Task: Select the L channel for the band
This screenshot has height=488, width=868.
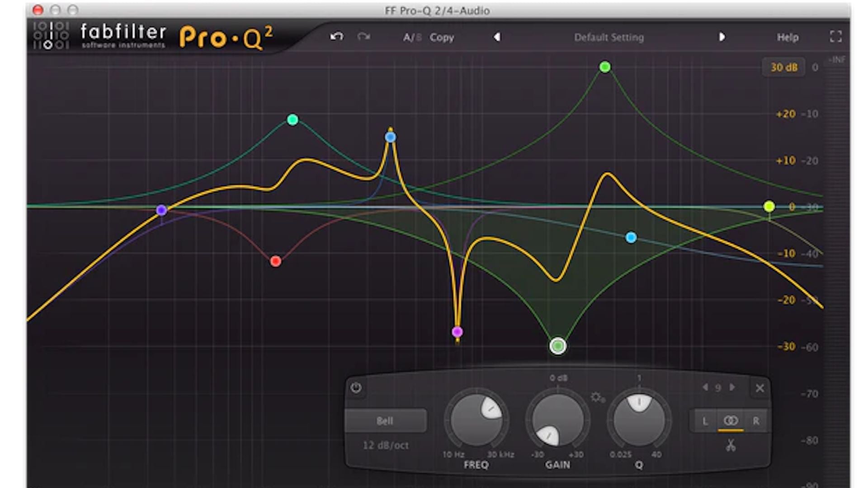Action: pyautogui.click(x=705, y=421)
